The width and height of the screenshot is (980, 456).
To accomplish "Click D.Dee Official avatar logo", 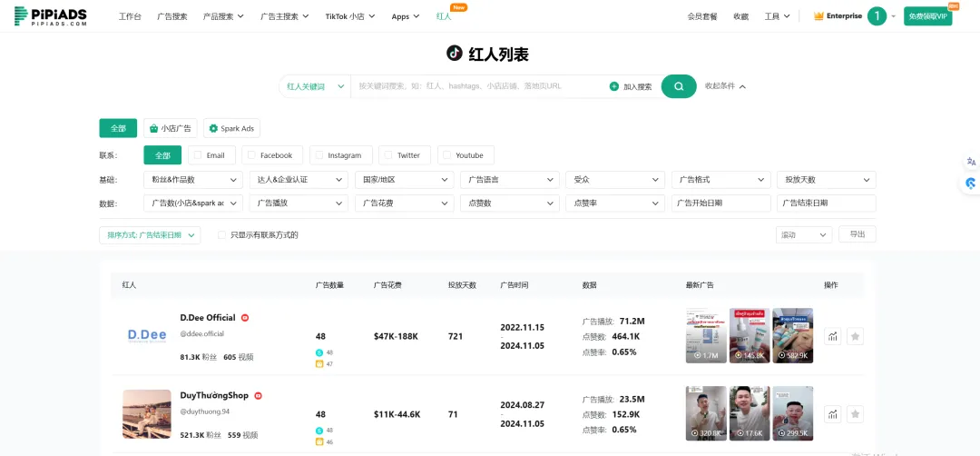I will tap(147, 336).
